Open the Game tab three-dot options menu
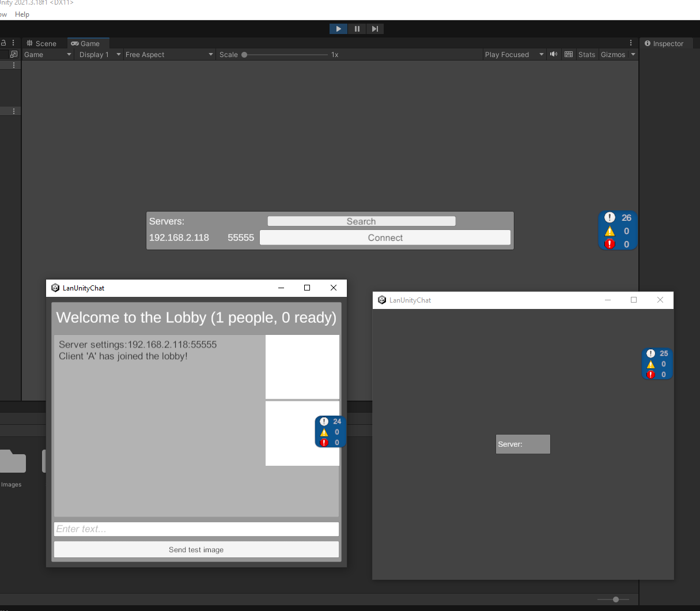 pos(631,43)
